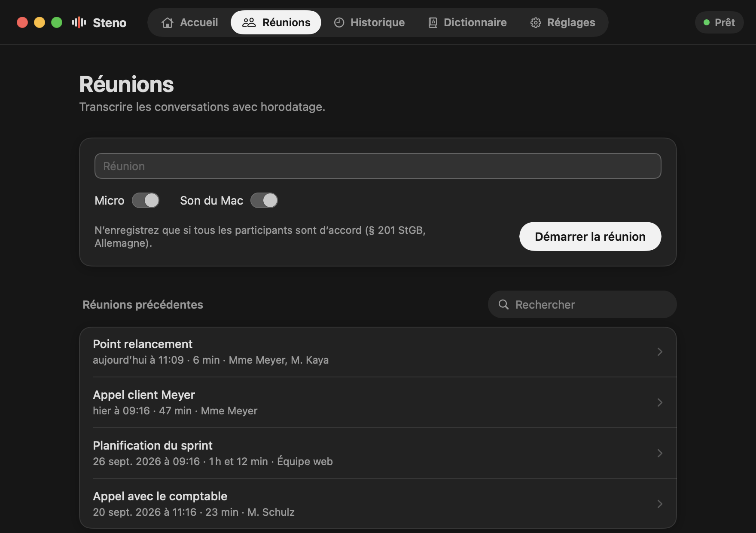Select the Planification du sprint title
This screenshot has height=533, width=756.
point(152,445)
